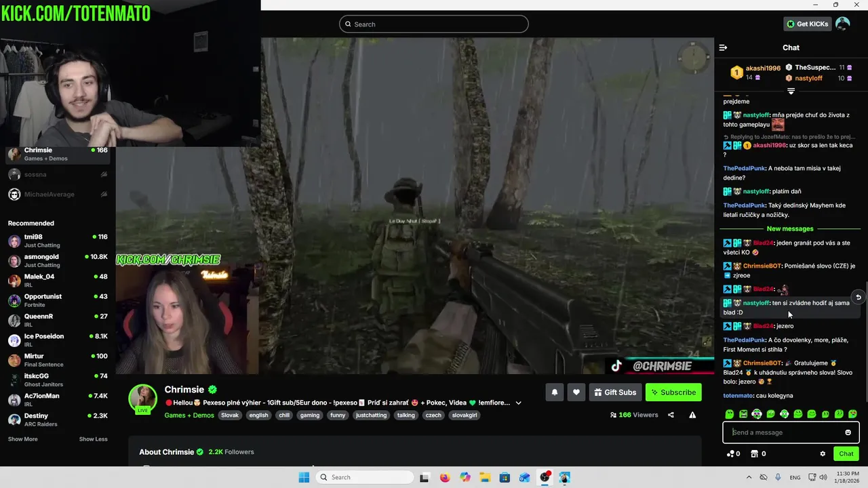Open recommended channel Ice Poseidon
868x488 pixels.
point(58,340)
